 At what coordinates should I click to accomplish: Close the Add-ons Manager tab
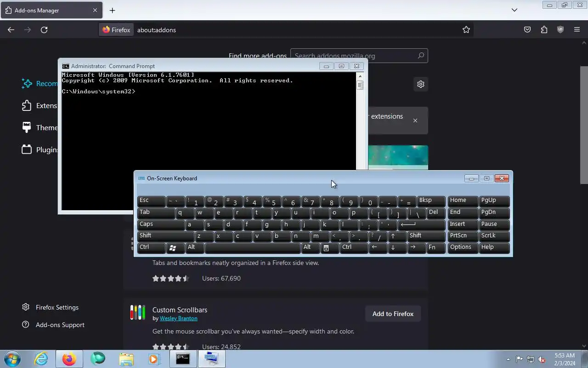coord(95,10)
